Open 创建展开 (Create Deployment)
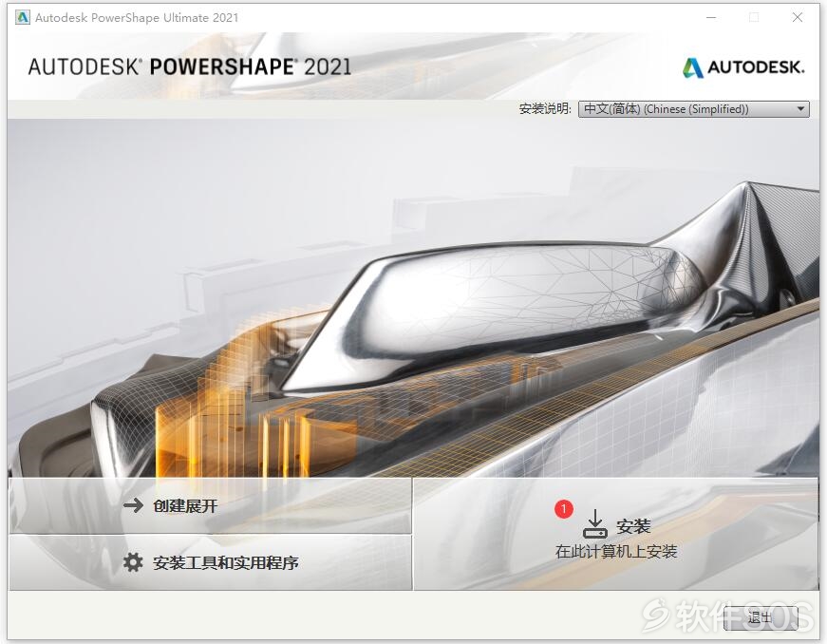Viewport: 827px width, 644px height. coord(210,506)
